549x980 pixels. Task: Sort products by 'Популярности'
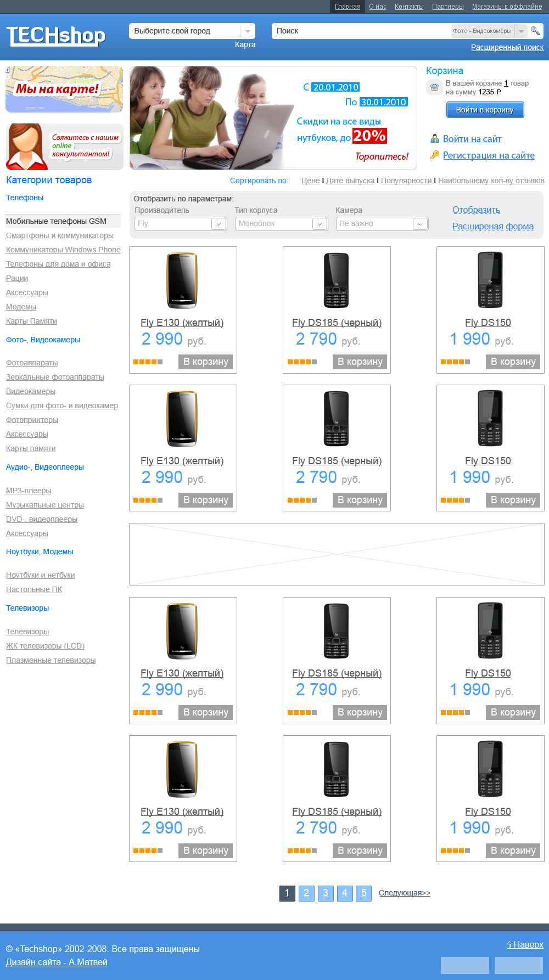click(406, 181)
